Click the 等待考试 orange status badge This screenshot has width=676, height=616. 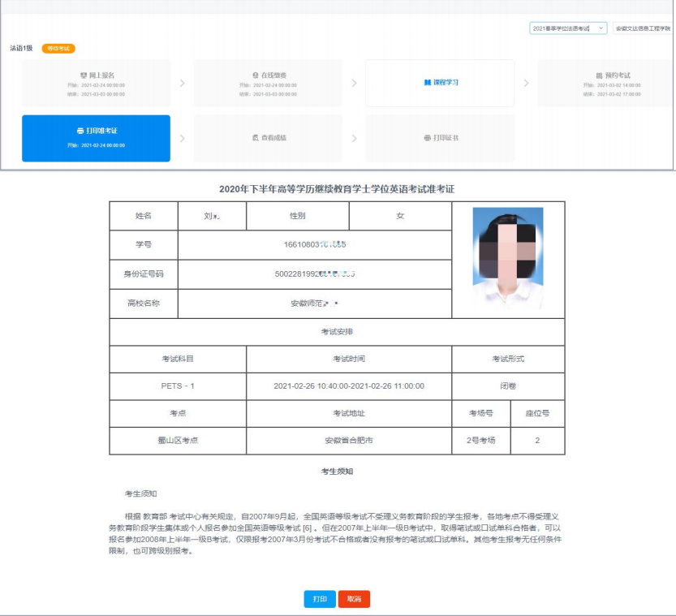[58, 49]
